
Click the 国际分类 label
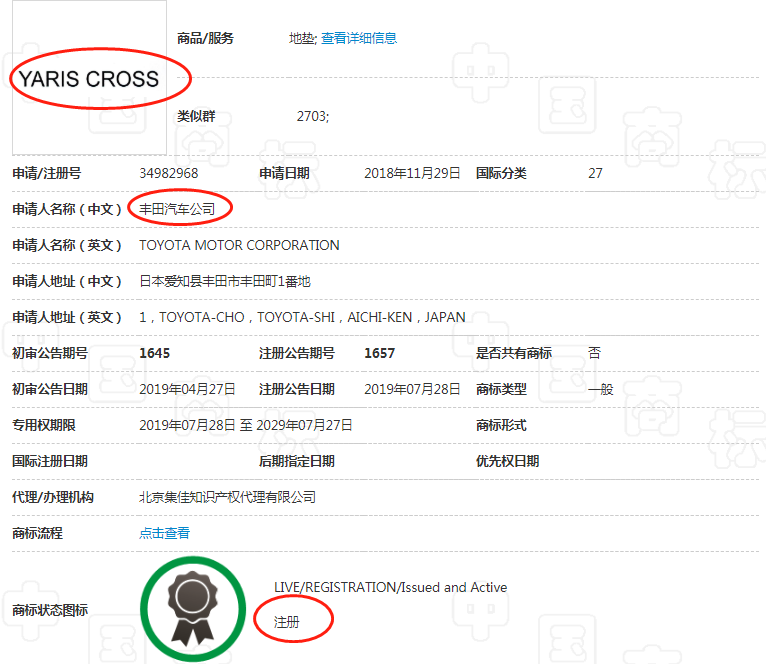click(x=501, y=173)
